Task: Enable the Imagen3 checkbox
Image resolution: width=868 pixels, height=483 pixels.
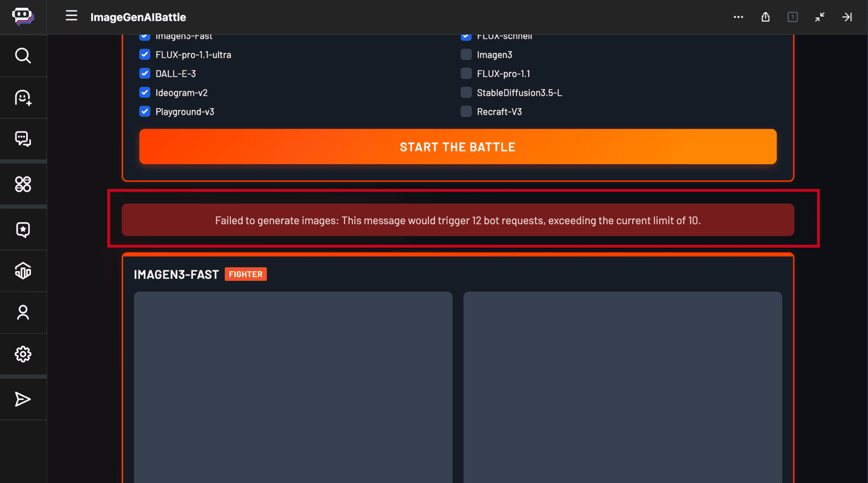Action: click(x=466, y=55)
